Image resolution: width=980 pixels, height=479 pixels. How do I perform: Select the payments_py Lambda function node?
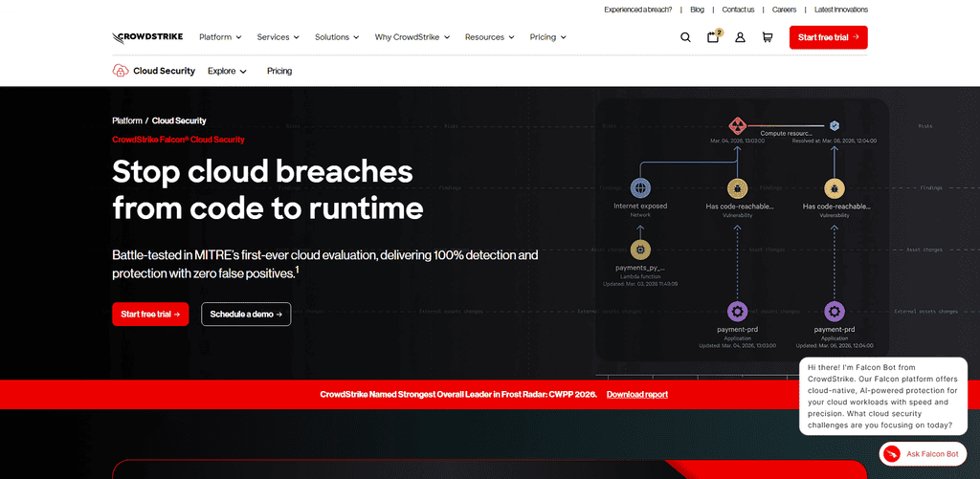tap(640, 250)
